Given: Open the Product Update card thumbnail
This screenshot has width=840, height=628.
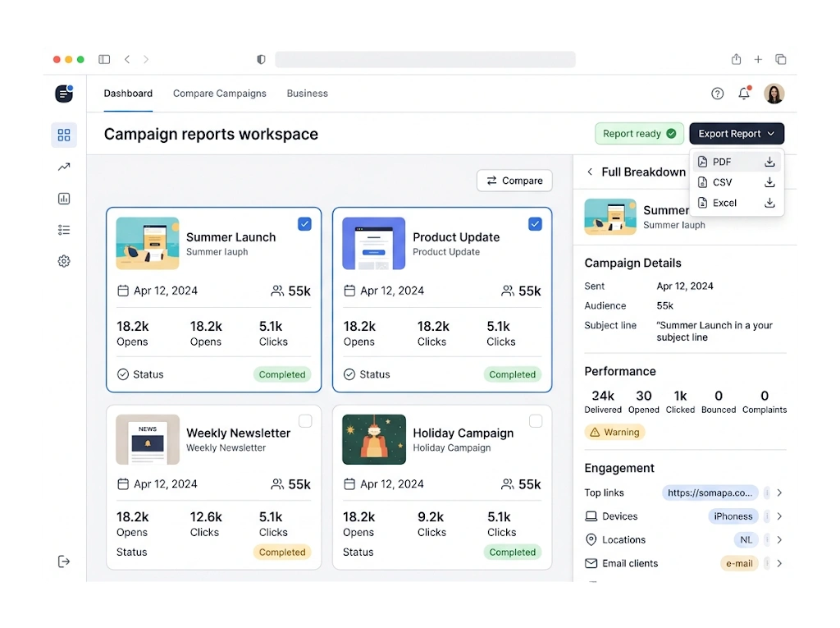Looking at the screenshot, I should pos(374,243).
